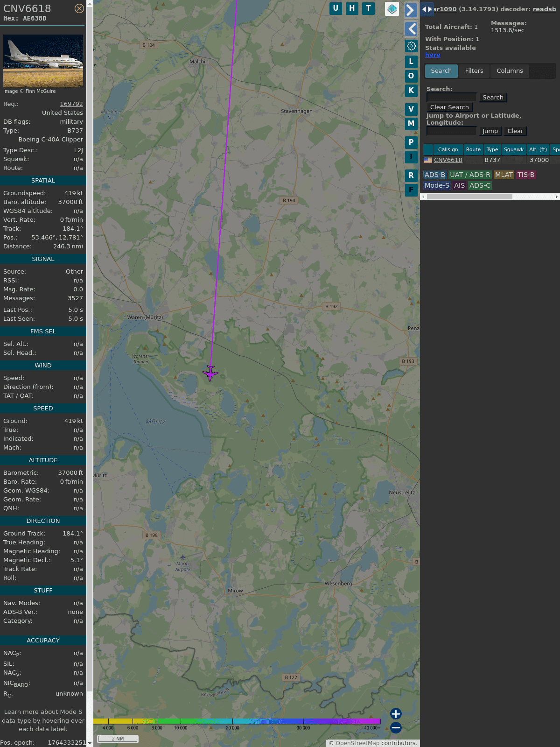This screenshot has height=747, width=560.
Task: Switch to the Filters tab
Action: (474, 71)
